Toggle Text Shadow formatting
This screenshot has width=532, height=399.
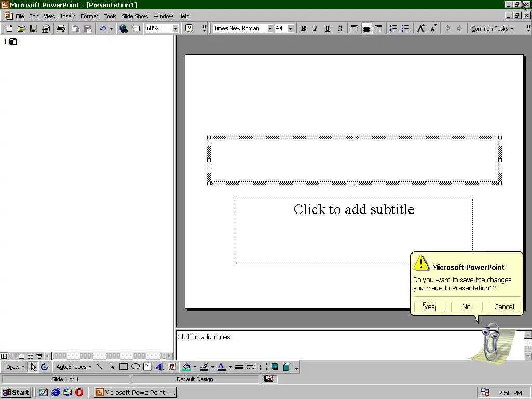tap(340, 29)
